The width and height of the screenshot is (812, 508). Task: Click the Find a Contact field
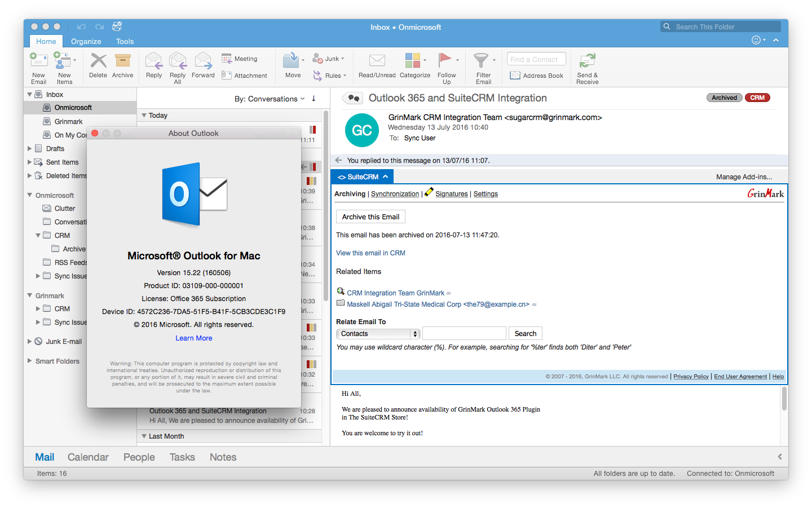pos(536,59)
